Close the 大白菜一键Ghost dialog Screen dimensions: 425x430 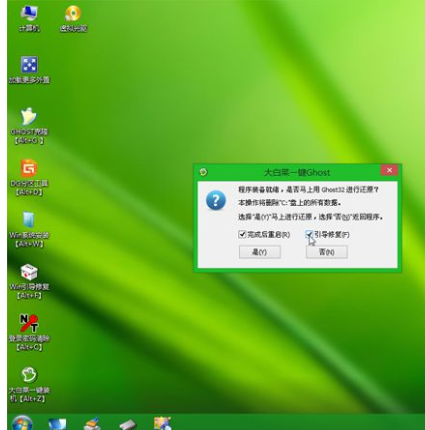pos(389,170)
